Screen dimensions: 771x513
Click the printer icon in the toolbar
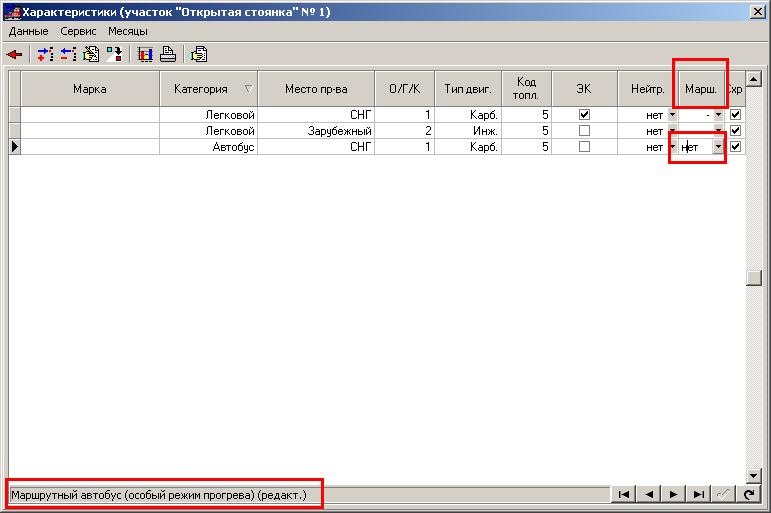click(x=168, y=55)
